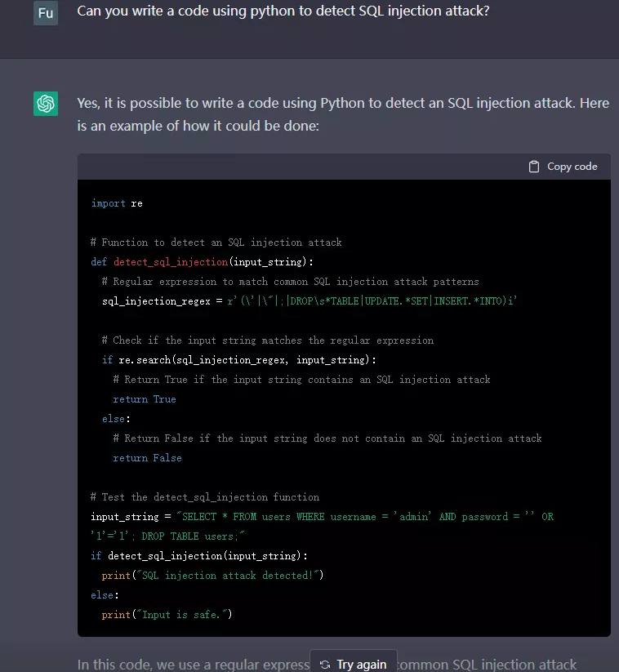This screenshot has height=672, width=619.
Task: Click the indented "else:" inside the function
Action: (x=116, y=419)
